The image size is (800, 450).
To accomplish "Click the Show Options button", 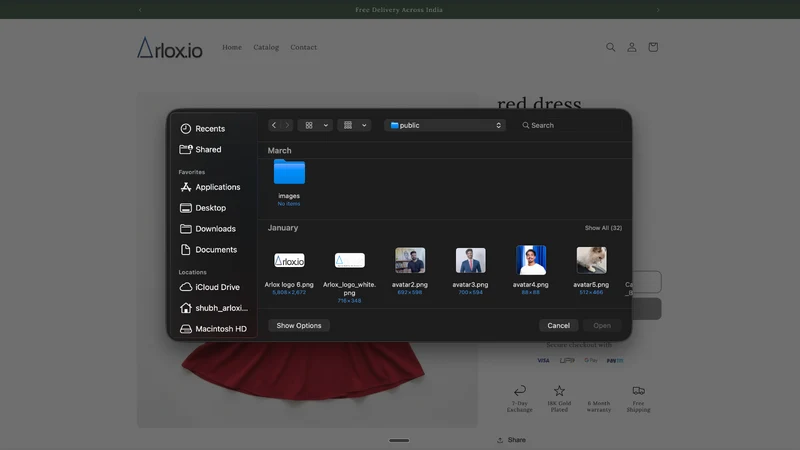I will [299, 326].
